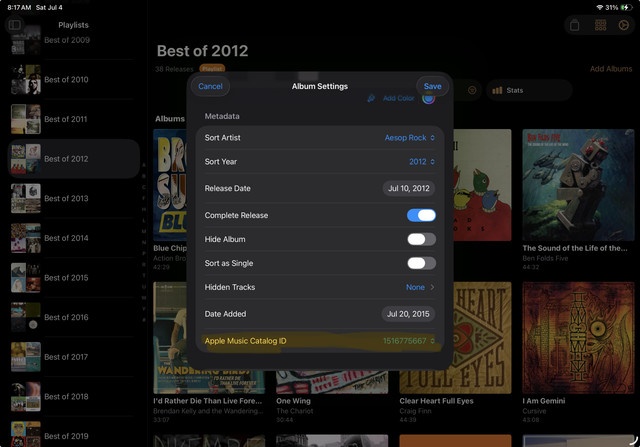Select Best of 2014 playlist
This screenshot has width=640, height=447.
[73, 238]
